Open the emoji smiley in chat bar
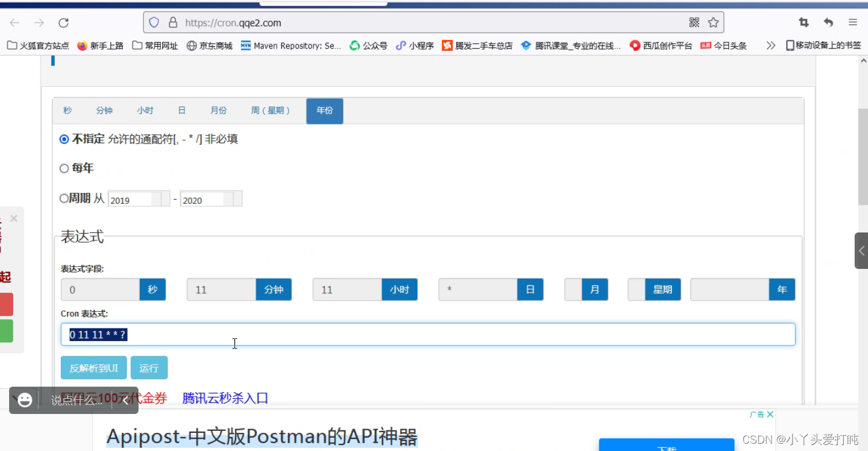The width and height of the screenshot is (868, 451). point(25,400)
